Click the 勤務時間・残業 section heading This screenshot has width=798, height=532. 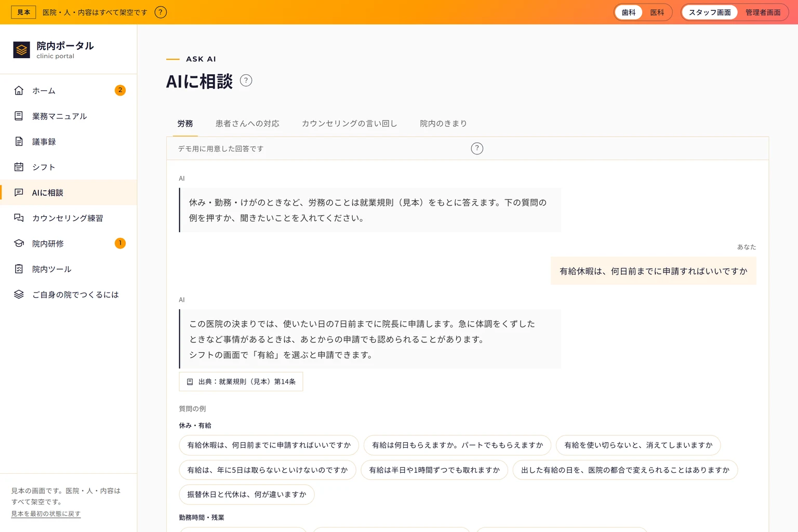pyautogui.click(x=202, y=517)
